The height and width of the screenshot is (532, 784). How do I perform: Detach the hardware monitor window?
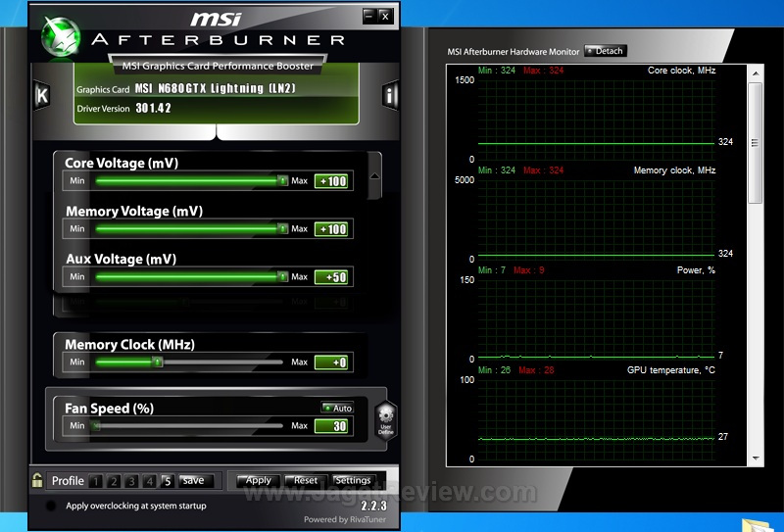(605, 51)
